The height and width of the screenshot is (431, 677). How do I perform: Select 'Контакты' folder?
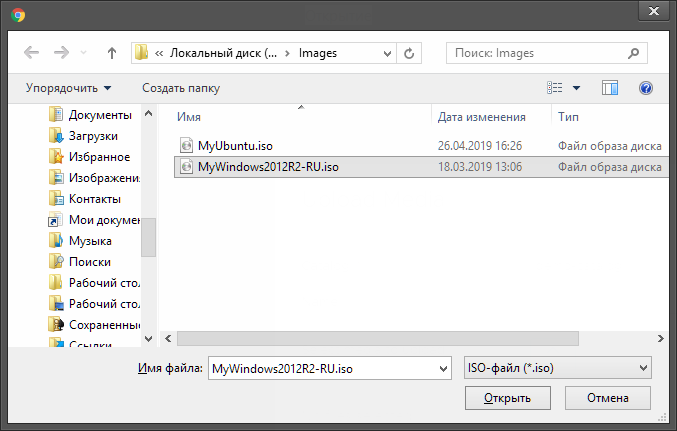pos(94,199)
